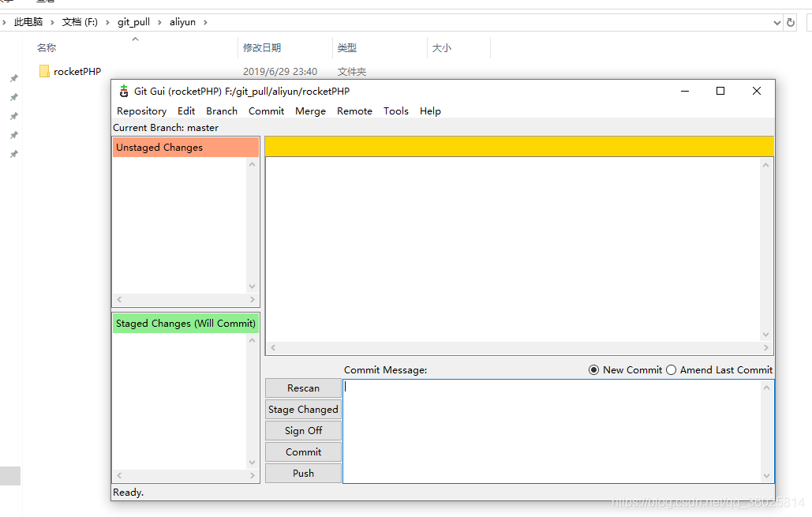Screen dimensions: 812x517
Task: Click the 类型 column header in Explorer
Action: point(347,47)
